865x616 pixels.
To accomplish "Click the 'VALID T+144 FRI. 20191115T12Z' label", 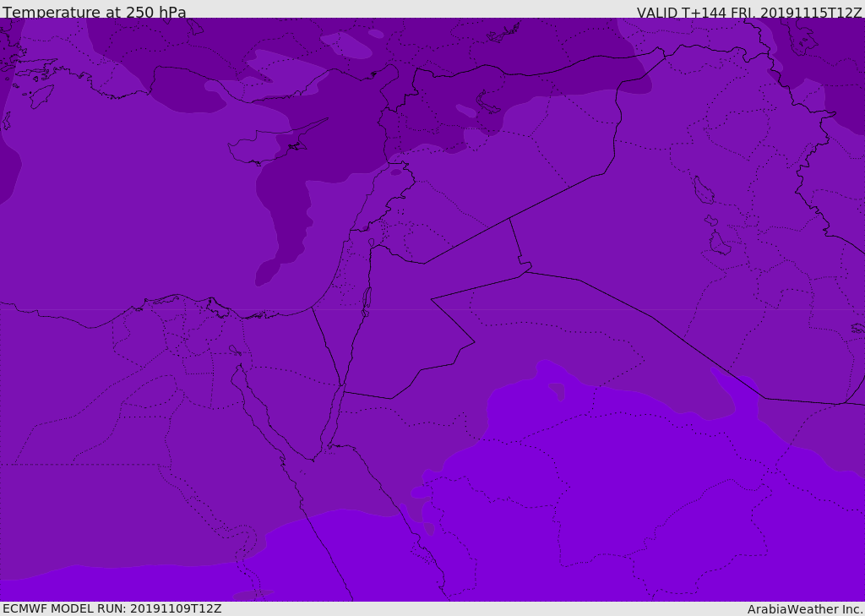I will click(749, 13).
